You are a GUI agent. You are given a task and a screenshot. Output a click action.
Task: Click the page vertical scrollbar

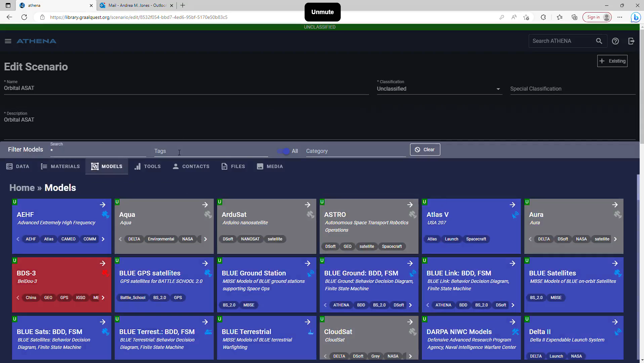[642, 87]
